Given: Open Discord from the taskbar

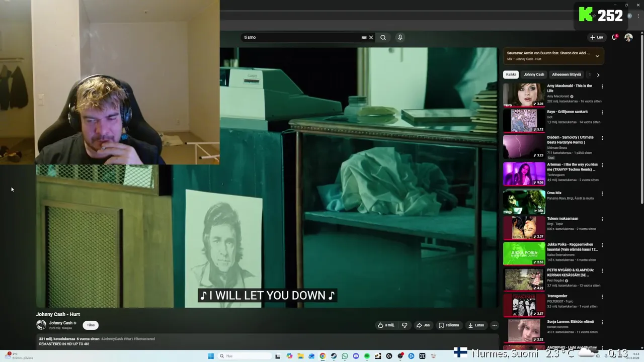Looking at the screenshot, I should (356, 356).
